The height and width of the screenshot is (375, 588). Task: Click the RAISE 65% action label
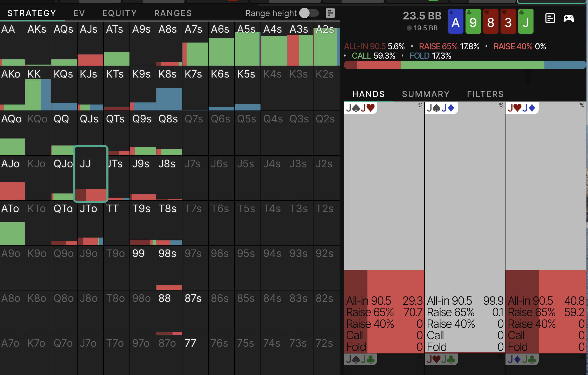click(x=449, y=46)
